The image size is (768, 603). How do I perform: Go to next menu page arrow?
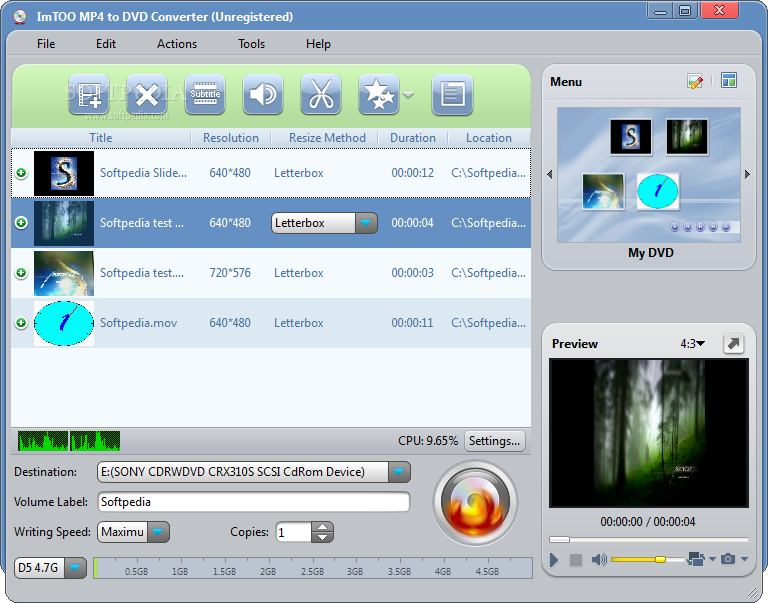pyautogui.click(x=747, y=174)
